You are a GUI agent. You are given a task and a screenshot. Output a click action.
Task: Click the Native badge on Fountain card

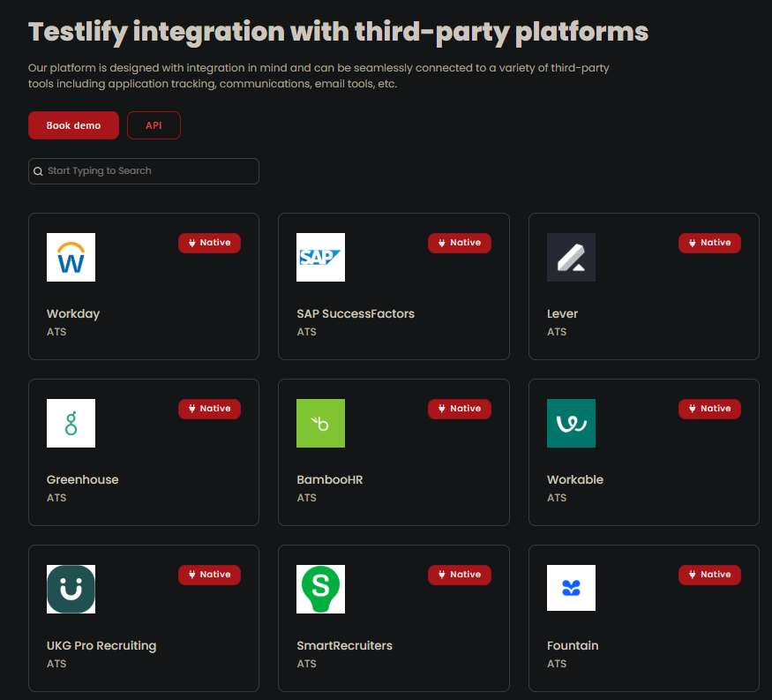tap(709, 575)
